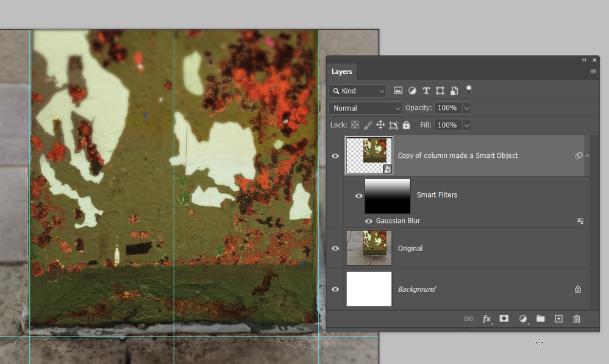This screenshot has height=364, width=609.
Task: Select the 'Copy of column made a Smart Object' name
Action: coord(458,155)
